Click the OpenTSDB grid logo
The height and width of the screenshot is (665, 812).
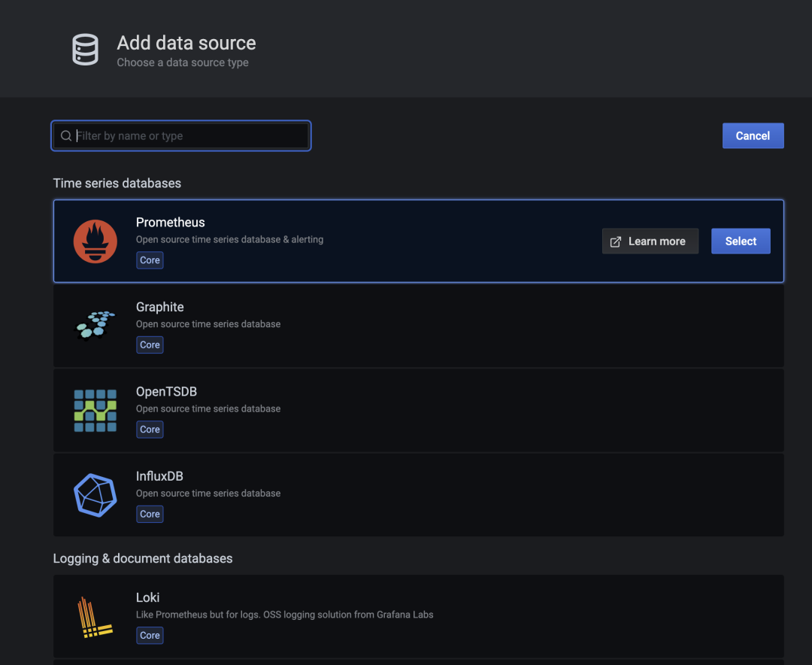95,411
